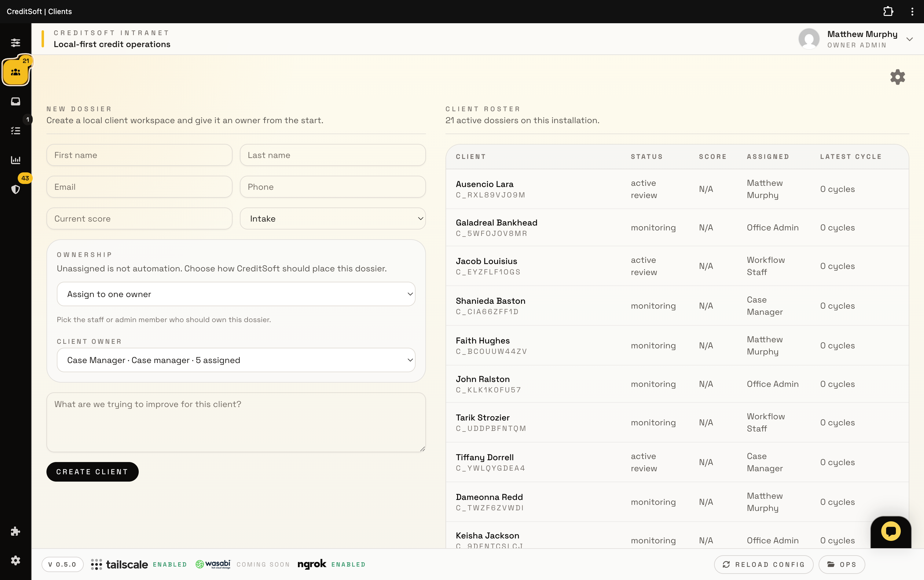Open the Client Owner Case Manager dropdown
This screenshot has height=580, width=924.
point(236,360)
